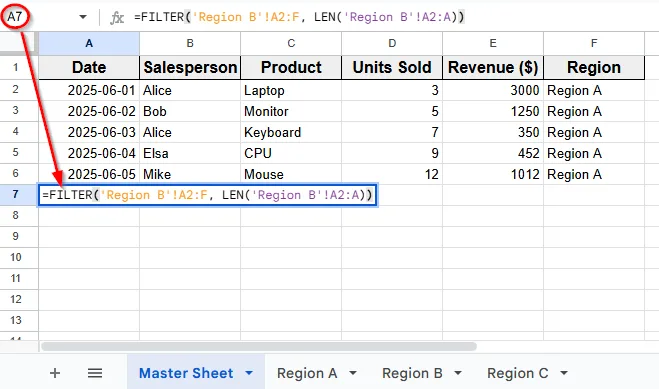Viewport: 659px width, 389px height.
Task: Open the Region A tab dropdown arrow
Action: [x=353, y=373]
